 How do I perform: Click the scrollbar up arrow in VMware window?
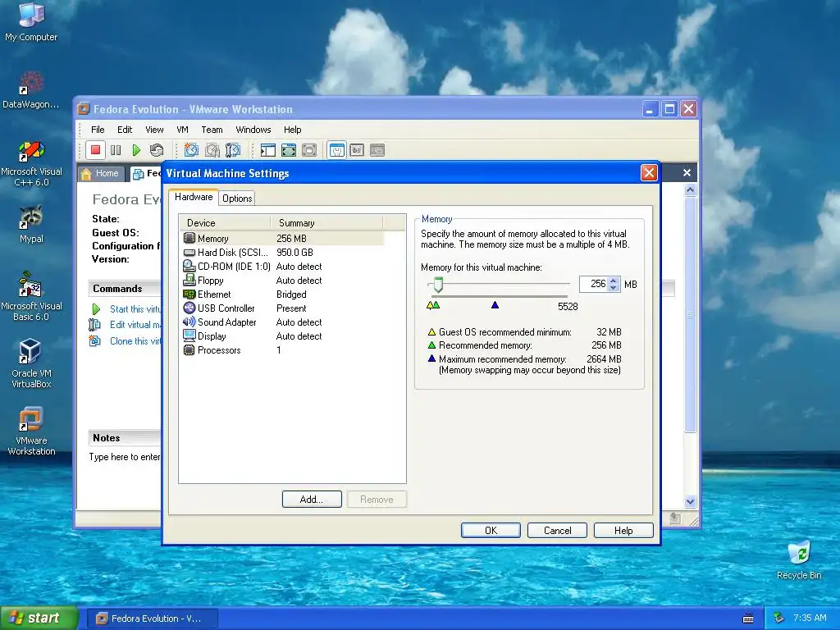pyautogui.click(x=690, y=189)
